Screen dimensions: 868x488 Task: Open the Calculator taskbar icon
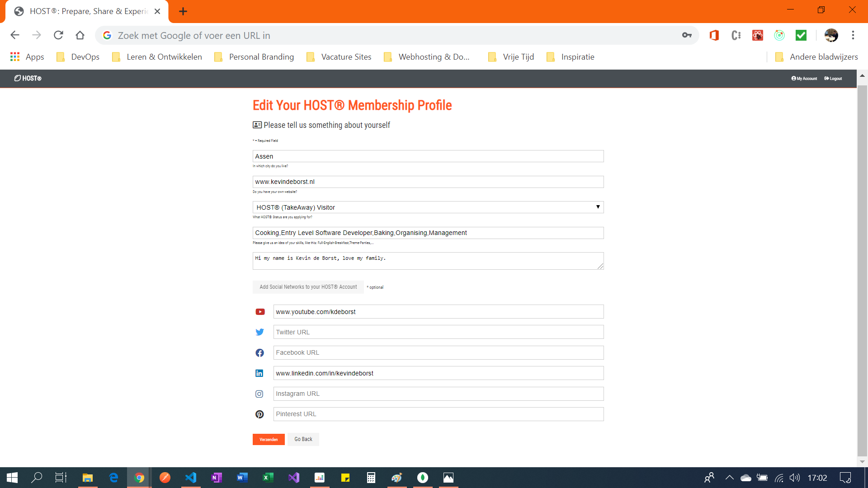coord(371,478)
